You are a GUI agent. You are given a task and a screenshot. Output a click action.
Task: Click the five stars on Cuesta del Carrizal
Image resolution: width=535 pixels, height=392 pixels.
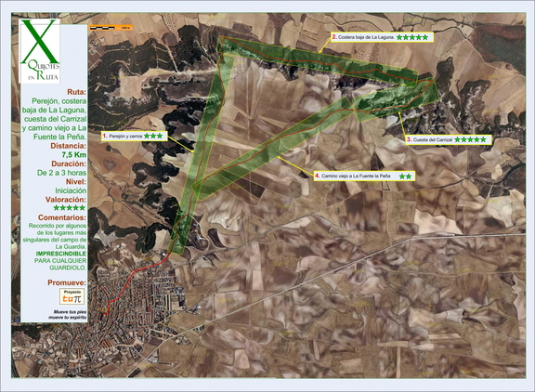tap(470, 139)
